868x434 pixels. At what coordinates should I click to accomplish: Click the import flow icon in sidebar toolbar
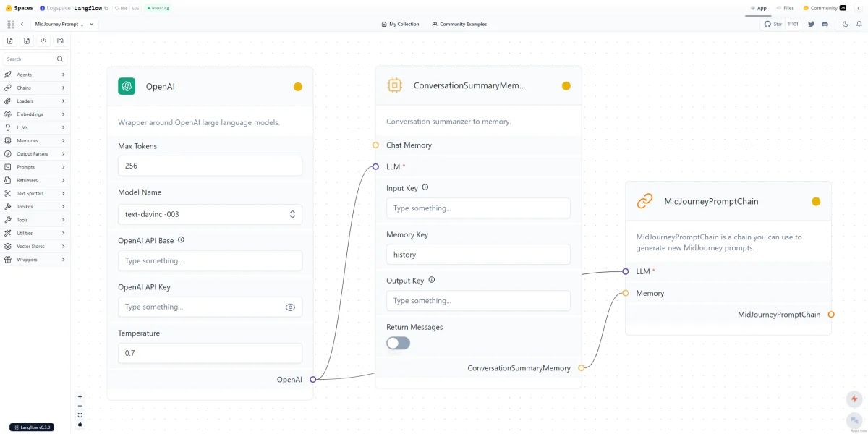[10, 41]
